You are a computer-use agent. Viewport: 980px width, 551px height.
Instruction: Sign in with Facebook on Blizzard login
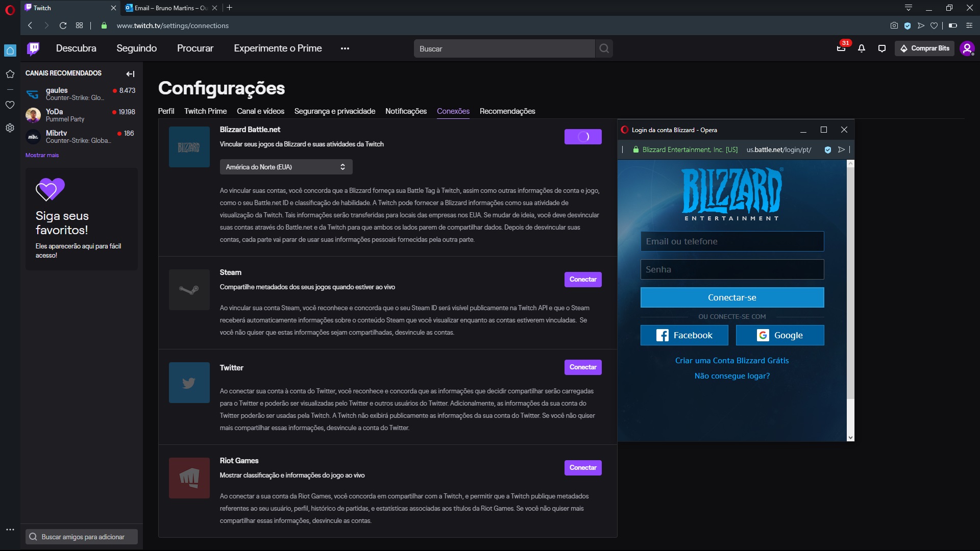684,335
